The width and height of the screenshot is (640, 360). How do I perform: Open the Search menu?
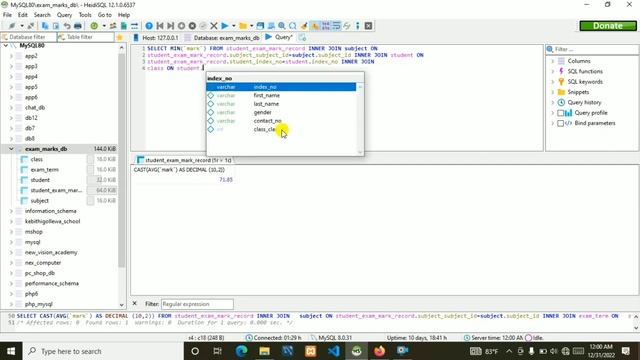pos(42,15)
